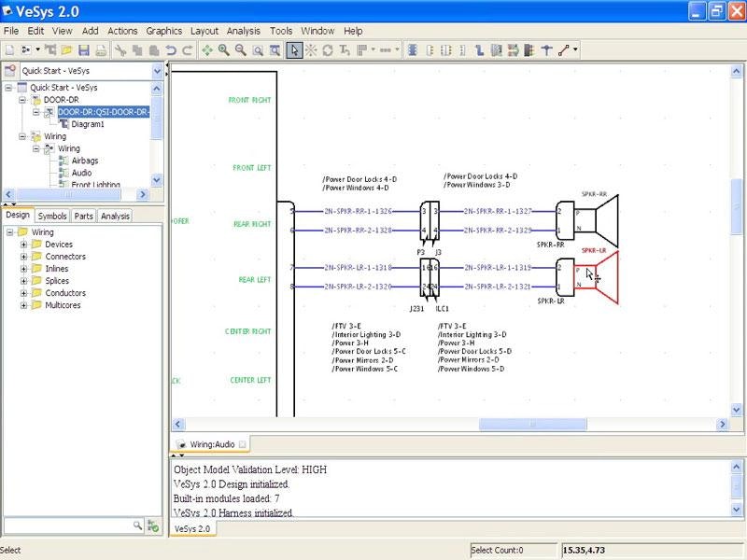Open the Quick Start - VeSys combo box

tap(91, 71)
